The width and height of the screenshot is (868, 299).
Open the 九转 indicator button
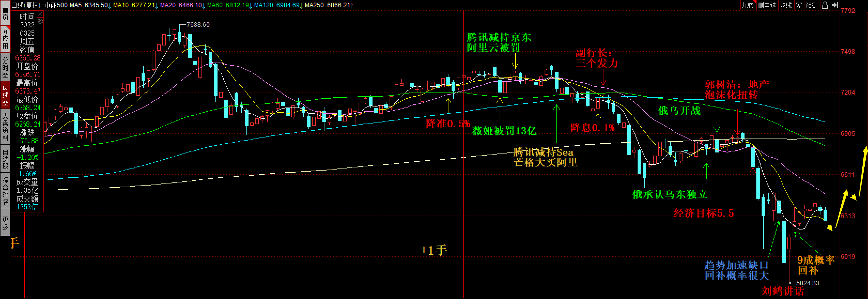pos(747,5)
